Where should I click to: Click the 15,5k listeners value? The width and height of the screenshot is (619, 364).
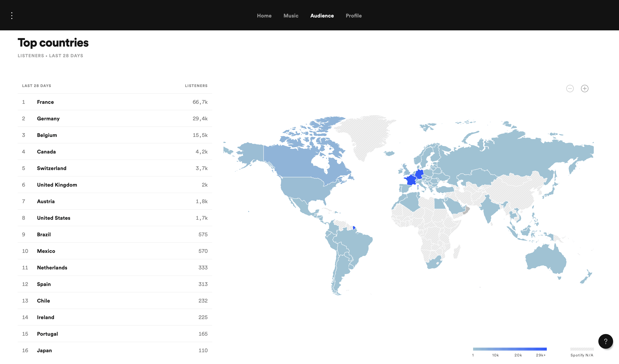point(200,135)
